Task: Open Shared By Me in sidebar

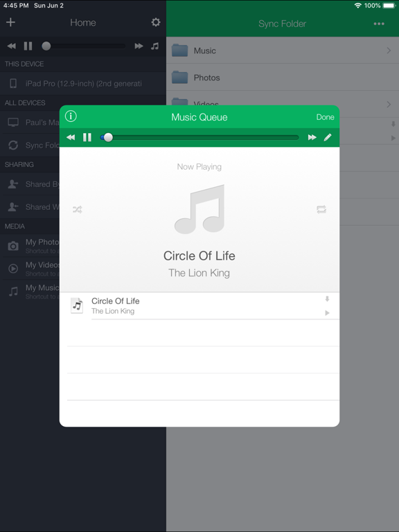Action: (30, 184)
